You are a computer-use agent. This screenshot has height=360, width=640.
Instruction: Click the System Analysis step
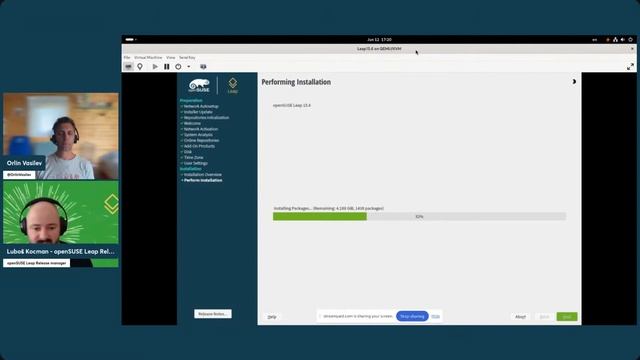pyautogui.click(x=198, y=135)
